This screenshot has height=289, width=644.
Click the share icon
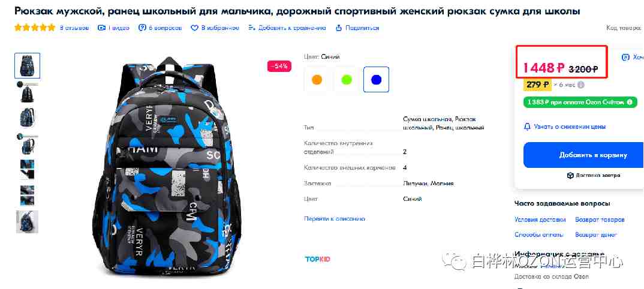(x=339, y=28)
